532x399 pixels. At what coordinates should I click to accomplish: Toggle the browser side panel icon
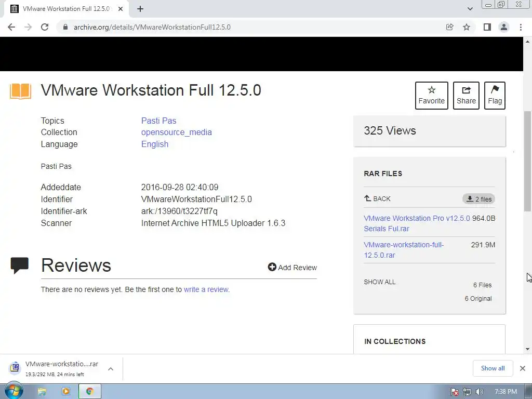coord(487,27)
